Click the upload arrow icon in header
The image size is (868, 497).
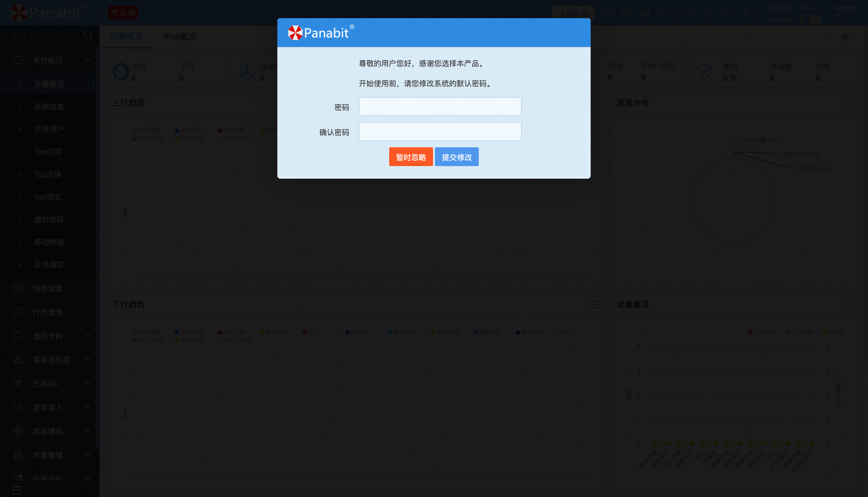(709, 13)
